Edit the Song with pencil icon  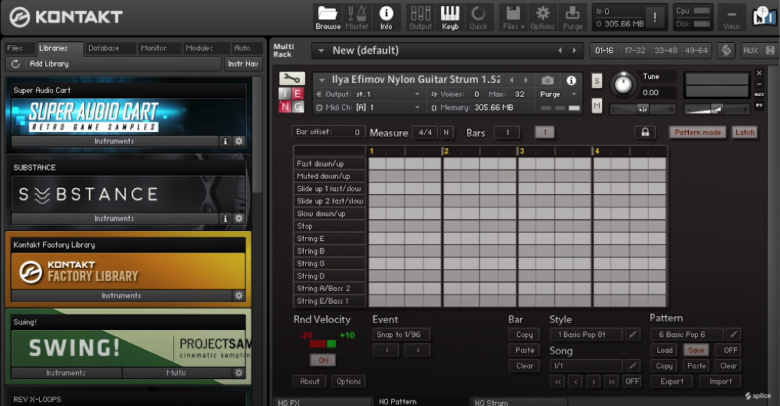click(633, 366)
